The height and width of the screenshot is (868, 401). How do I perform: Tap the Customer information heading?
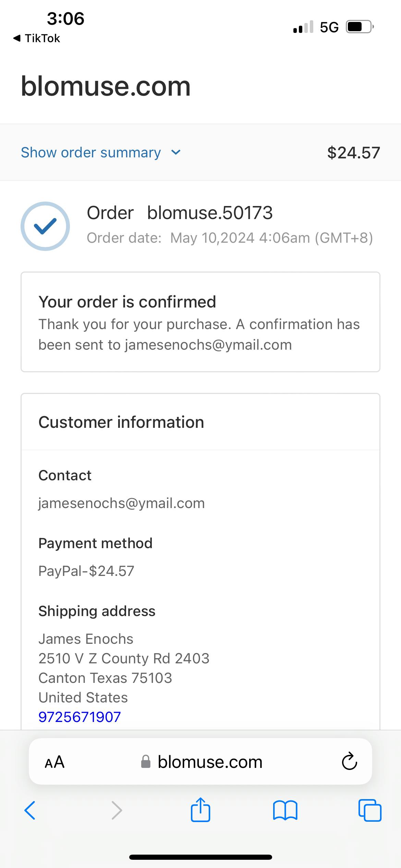(x=121, y=422)
